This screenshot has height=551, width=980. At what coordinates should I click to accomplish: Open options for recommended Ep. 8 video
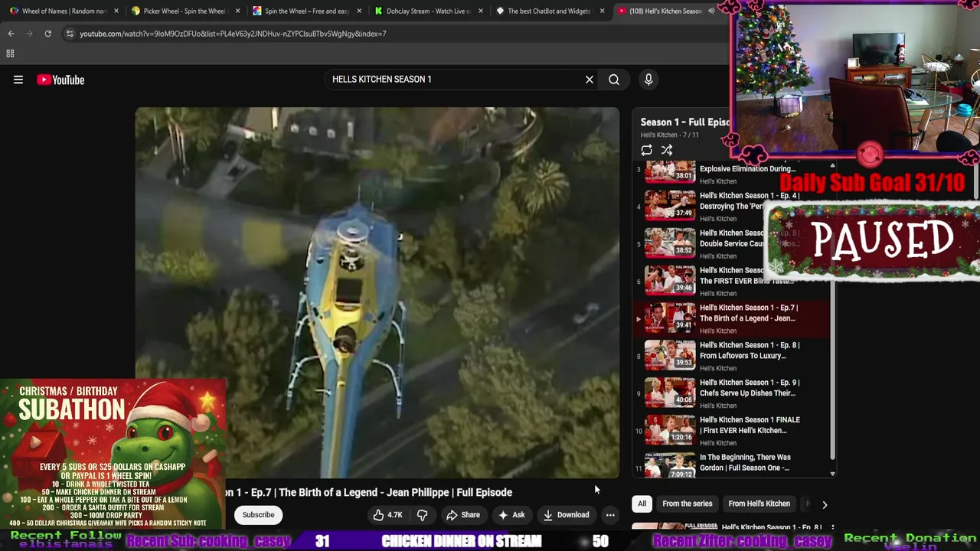(x=832, y=527)
